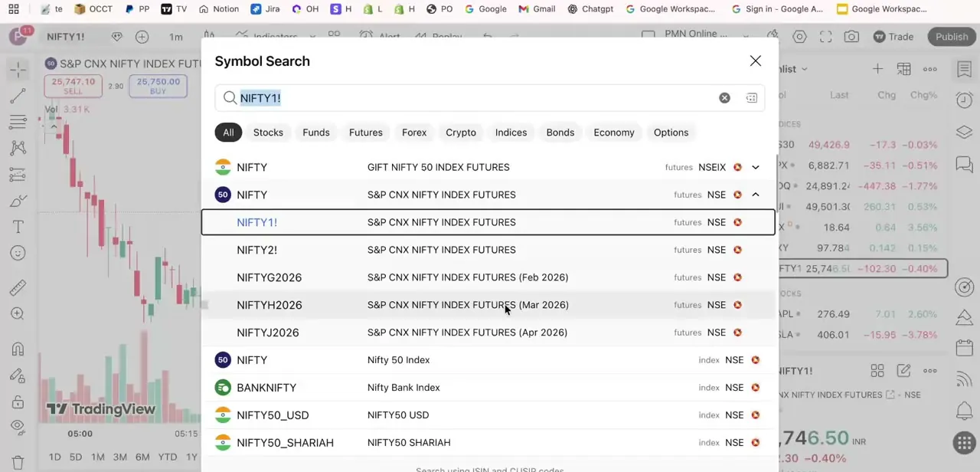Select the NIFTY50_SHARIAH index result
The width and height of the screenshot is (980, 472).
click(488, 443)
